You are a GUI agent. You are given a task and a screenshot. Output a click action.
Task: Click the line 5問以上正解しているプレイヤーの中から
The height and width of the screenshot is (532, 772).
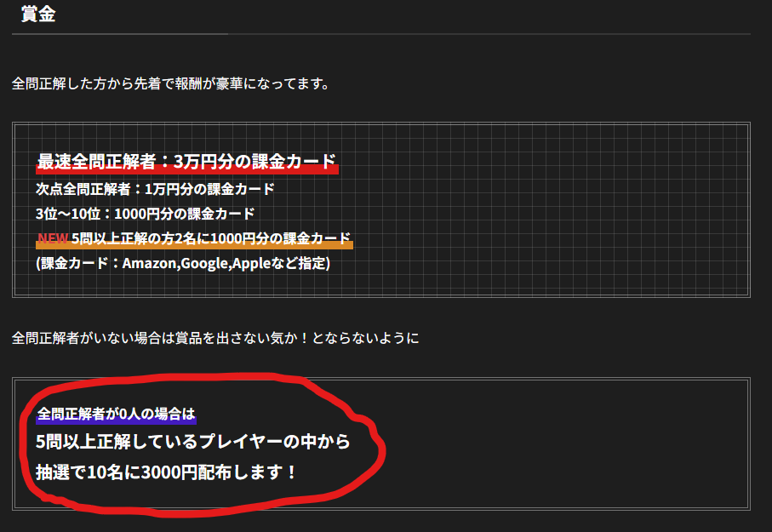pyautogui.click(x=193, y=443)
